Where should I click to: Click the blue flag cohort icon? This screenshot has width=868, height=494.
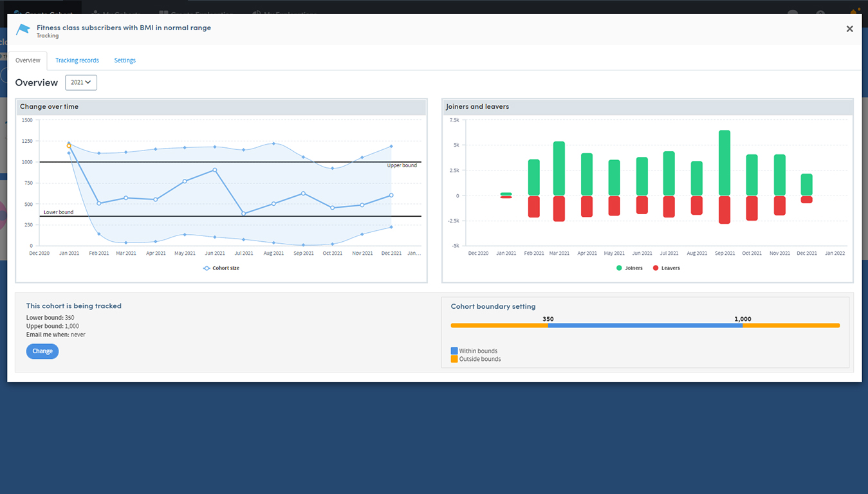click(23, 30)
